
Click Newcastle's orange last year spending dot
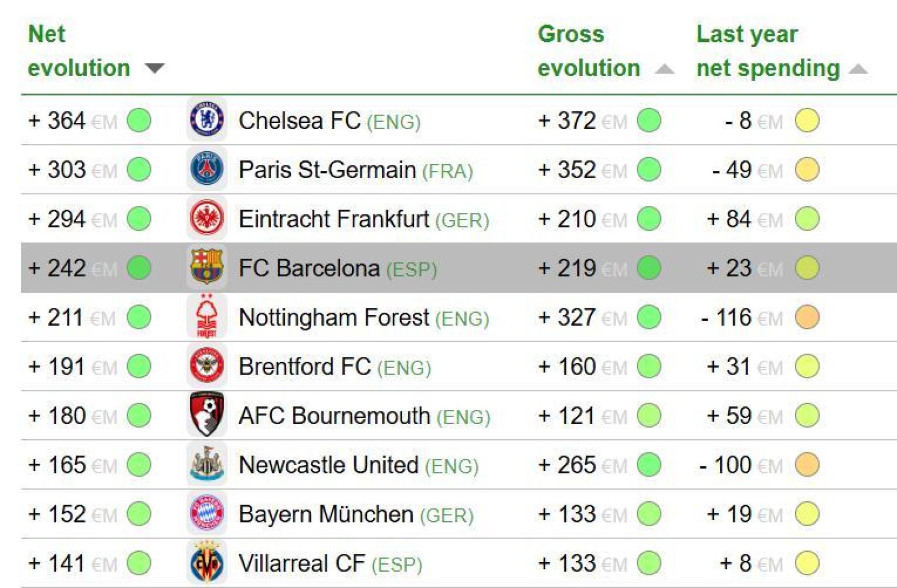807,465
